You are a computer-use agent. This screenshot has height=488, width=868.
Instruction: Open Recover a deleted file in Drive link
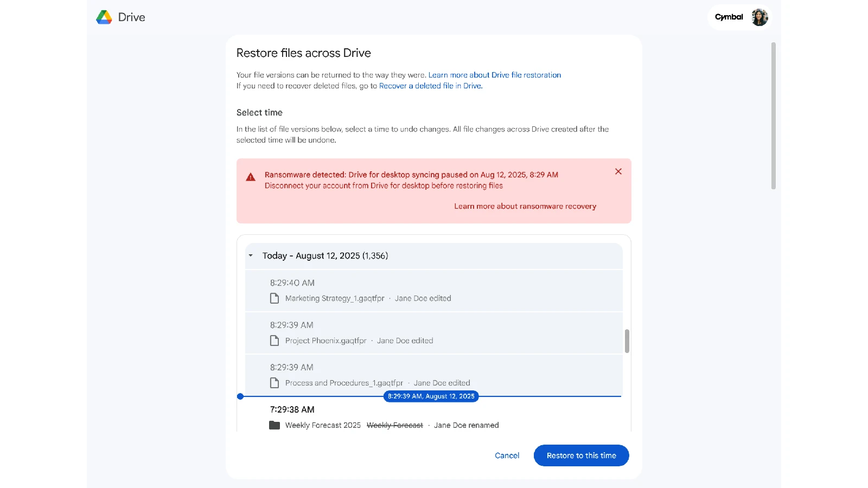[430, 86]
